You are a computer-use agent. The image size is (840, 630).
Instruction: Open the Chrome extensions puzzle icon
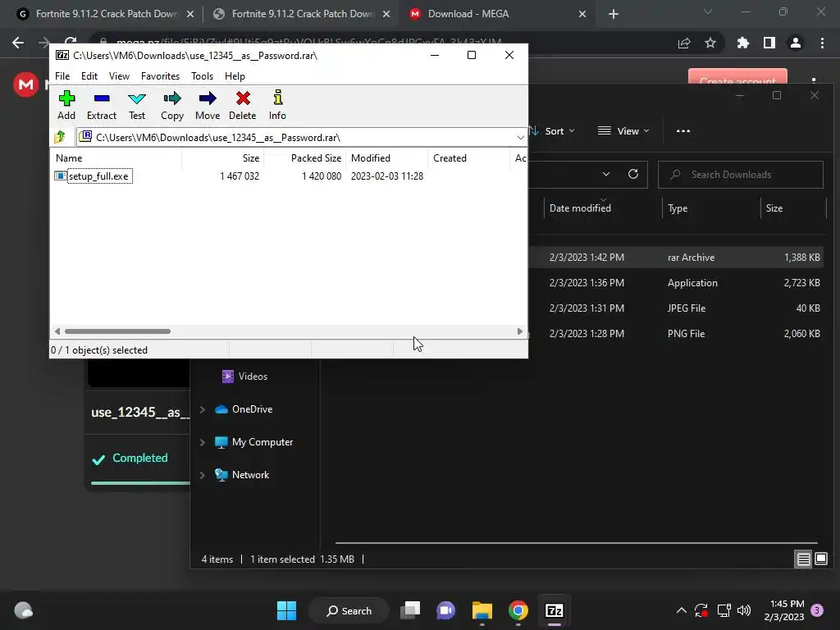click(x=742, y=43)
